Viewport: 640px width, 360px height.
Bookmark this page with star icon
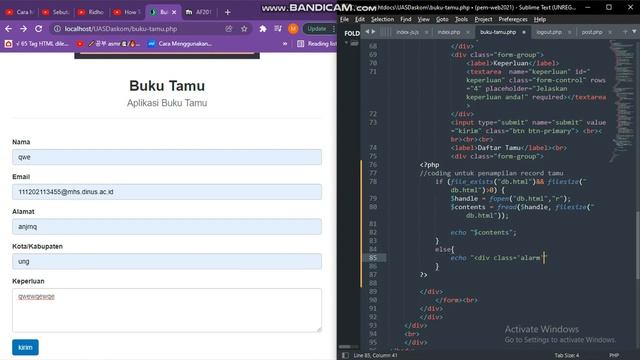[244, 29]
